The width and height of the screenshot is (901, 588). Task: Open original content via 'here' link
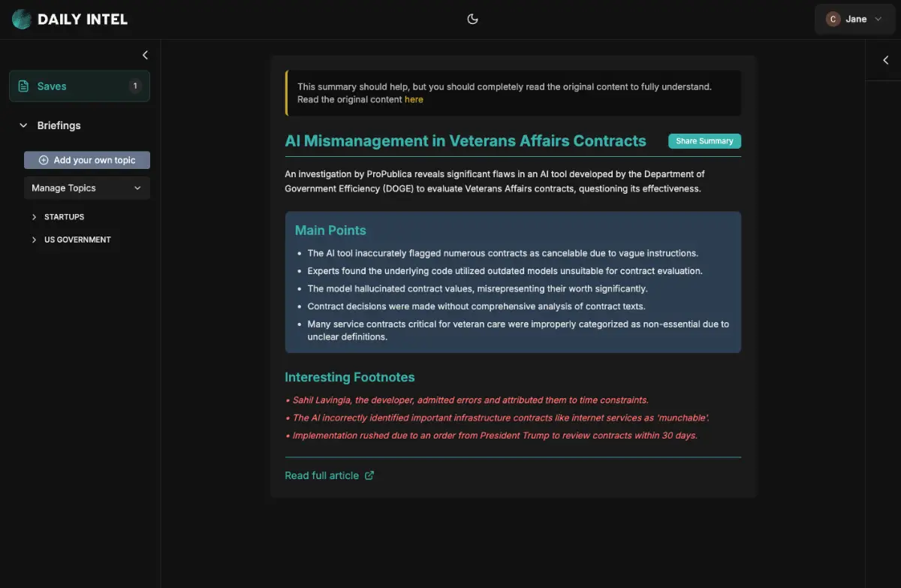[x=414, y=100]
